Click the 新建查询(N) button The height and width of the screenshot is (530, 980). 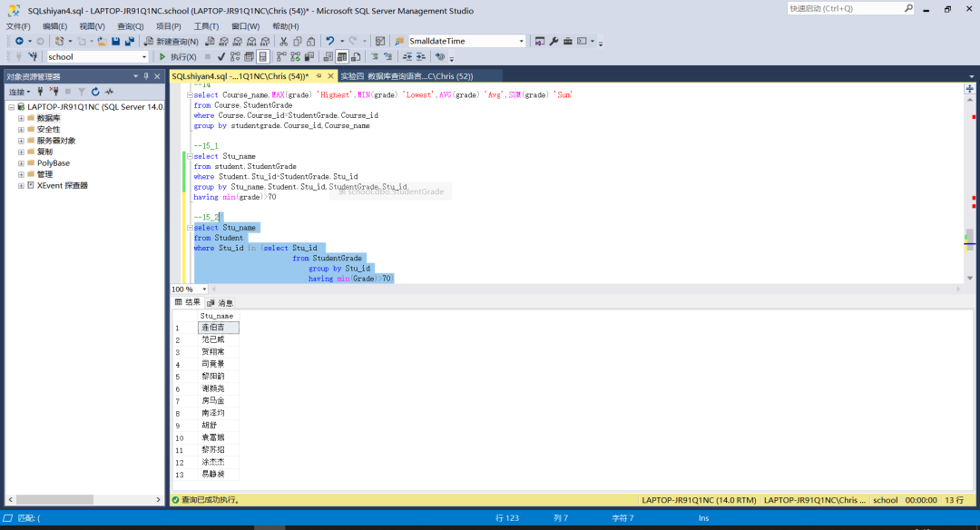(x=171, y=41)
